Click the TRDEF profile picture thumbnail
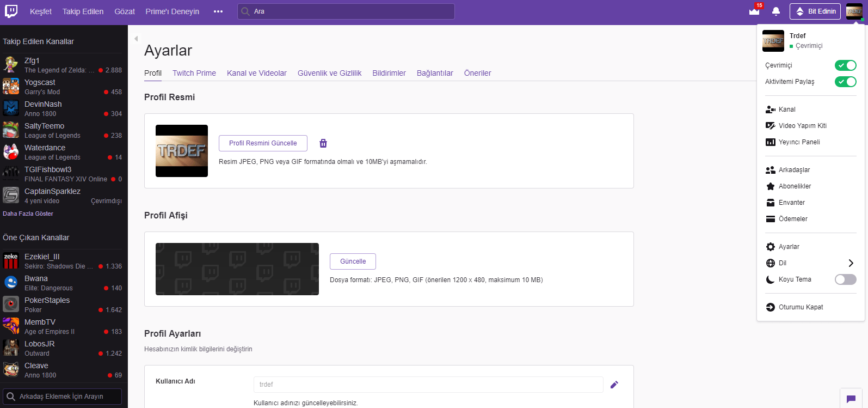The height and width of the screenshot is (408, 868). [x=182, y=151]
